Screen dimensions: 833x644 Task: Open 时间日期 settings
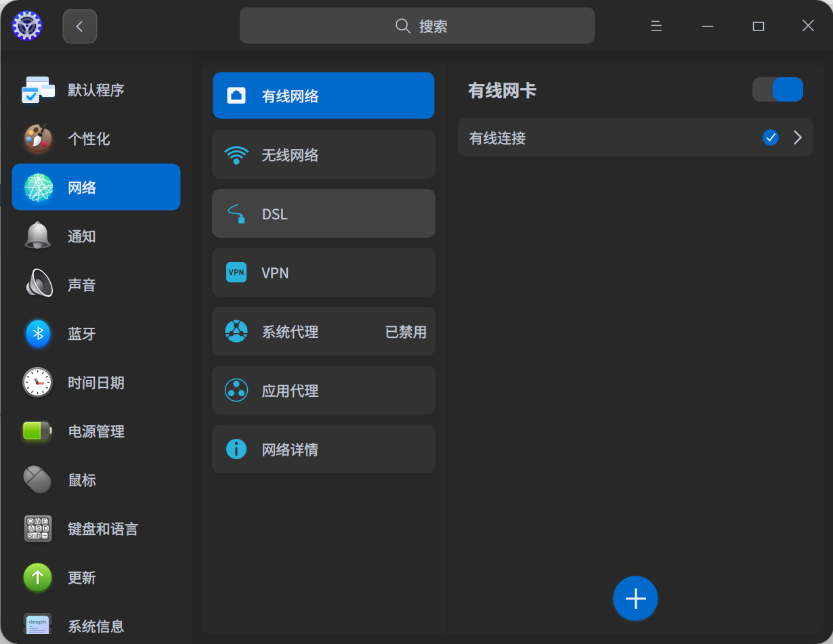(96, 383)
